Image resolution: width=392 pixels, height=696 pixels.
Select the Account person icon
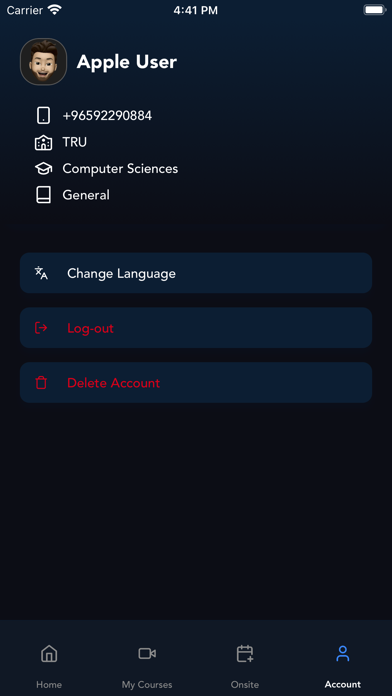click(343, 654)
